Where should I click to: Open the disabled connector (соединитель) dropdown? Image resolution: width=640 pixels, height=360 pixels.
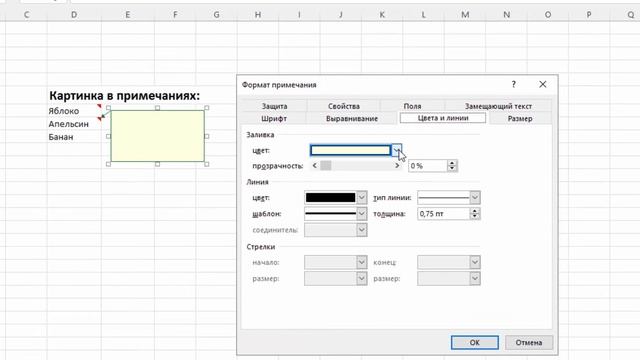coord(362,230)
